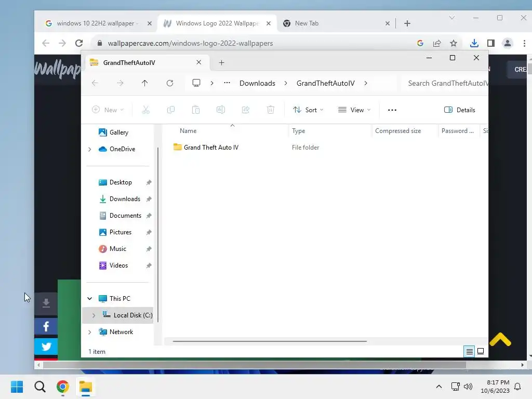Click the download icon on webpage sidebar
Screen dimensions: 532x399
46,303
